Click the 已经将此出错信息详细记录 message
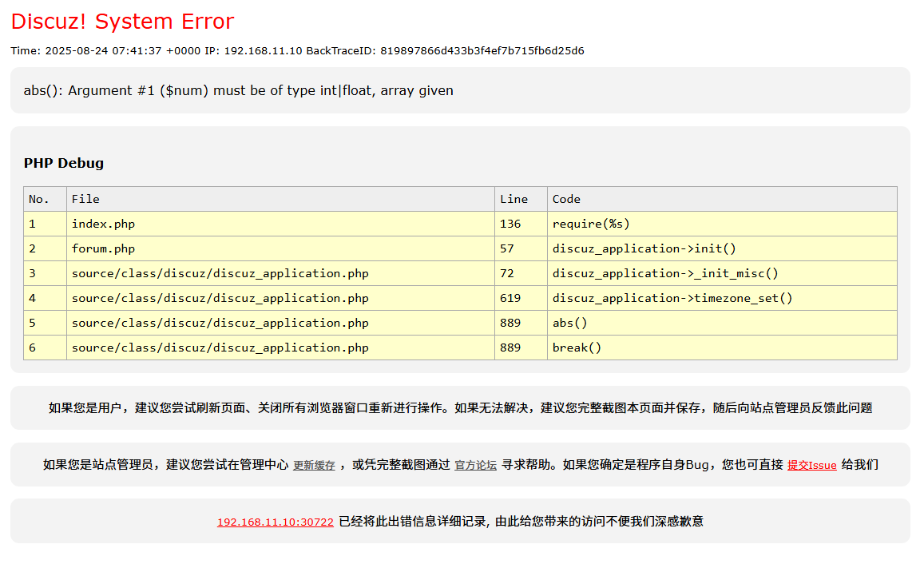Image resolution: width=924 pixels, height=568 pixels. click(x=521, y=522)
